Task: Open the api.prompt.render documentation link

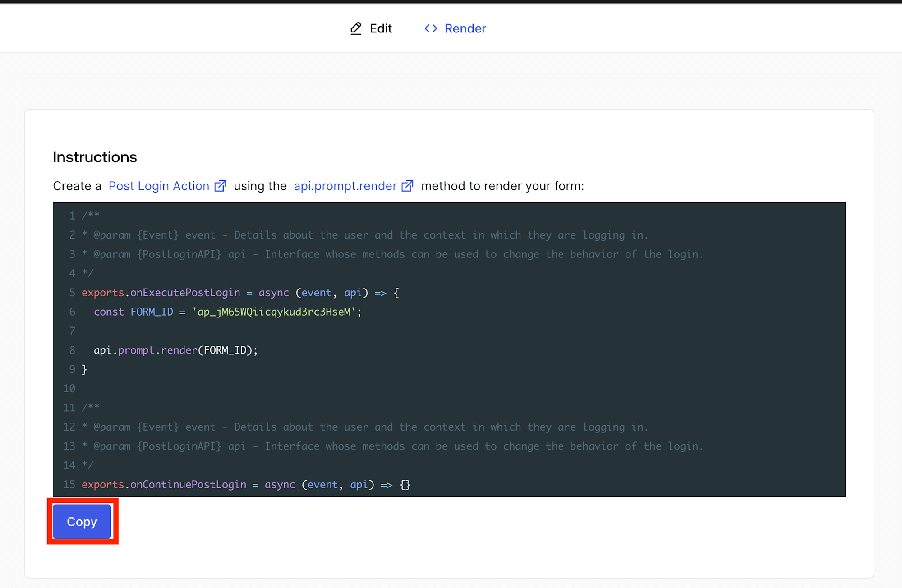Action: coord(345,186)
